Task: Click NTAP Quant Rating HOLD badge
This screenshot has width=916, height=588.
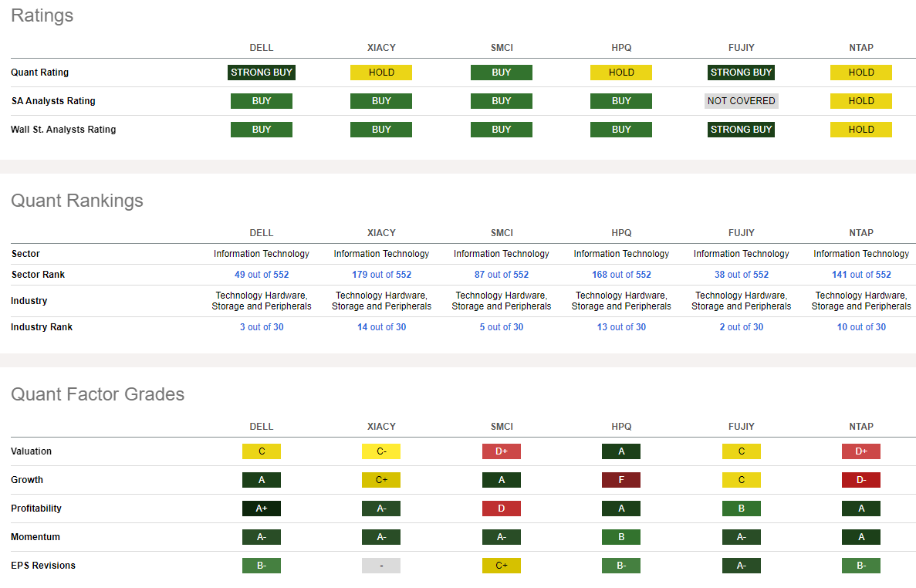Action: pos(861,73)
